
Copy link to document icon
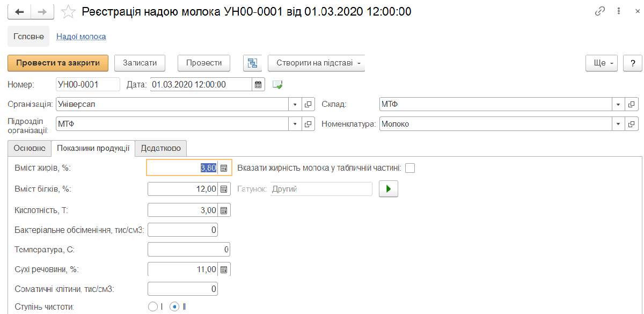point(600,11)
